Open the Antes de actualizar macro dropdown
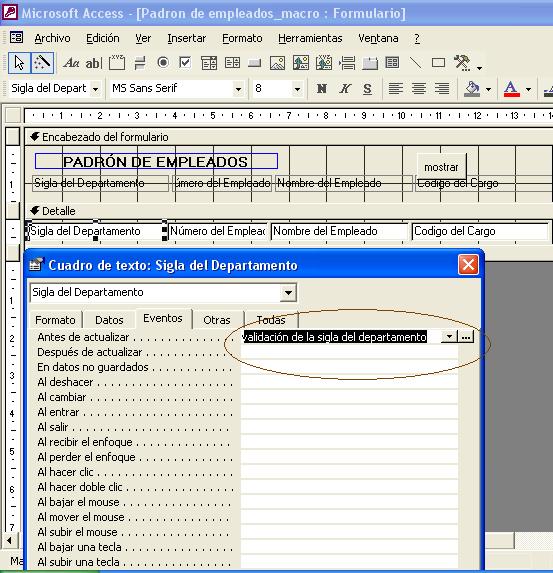Screen dimensions: 553x573 449,337
